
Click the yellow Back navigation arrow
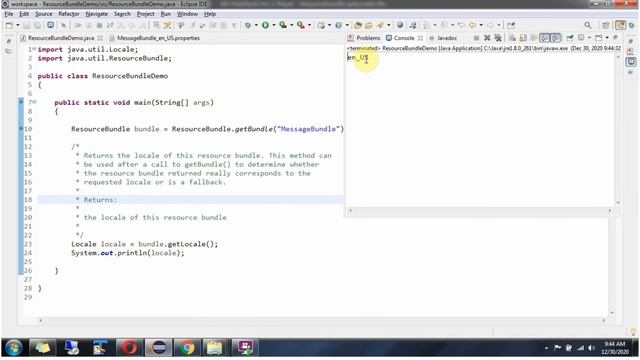472,25
